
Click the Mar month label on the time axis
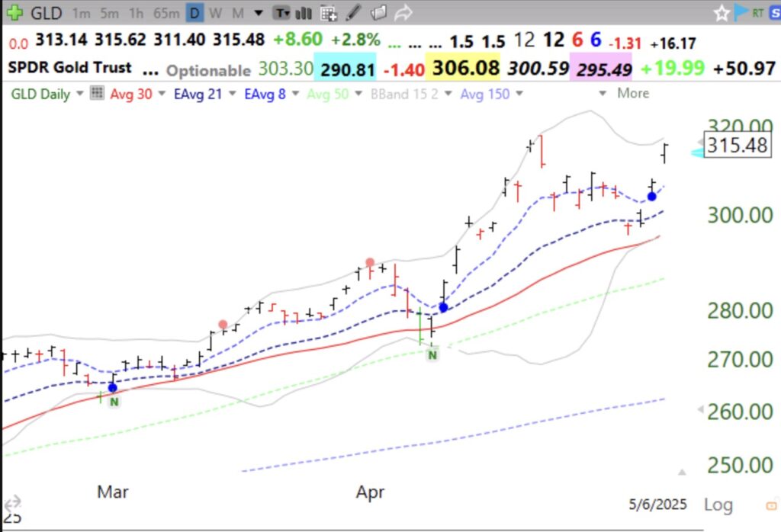[x=113, y=492]
